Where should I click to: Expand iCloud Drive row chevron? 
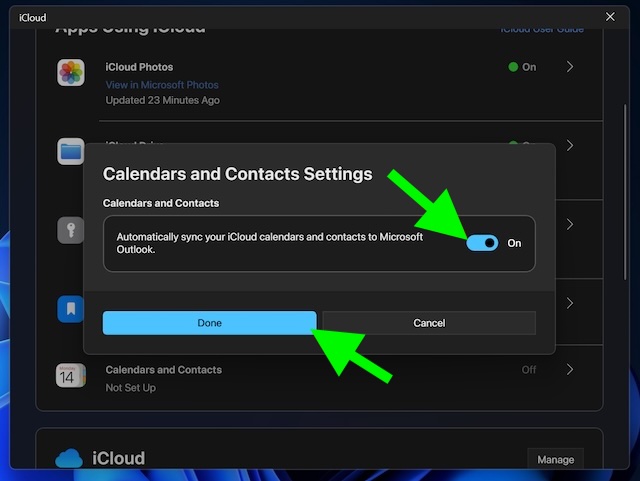coord(570,145)
